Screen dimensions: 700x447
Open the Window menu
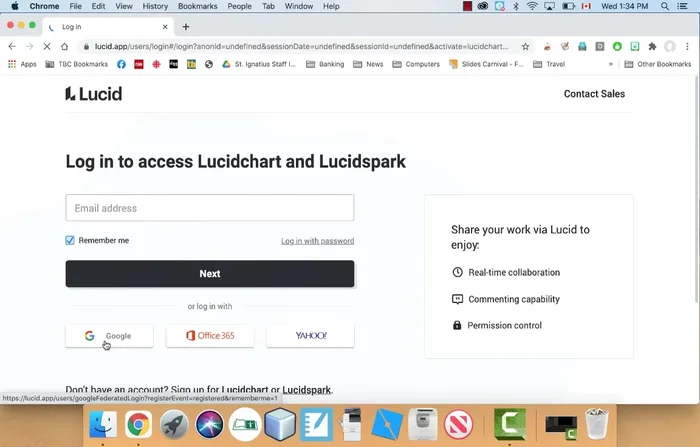[x=299, y=6]
